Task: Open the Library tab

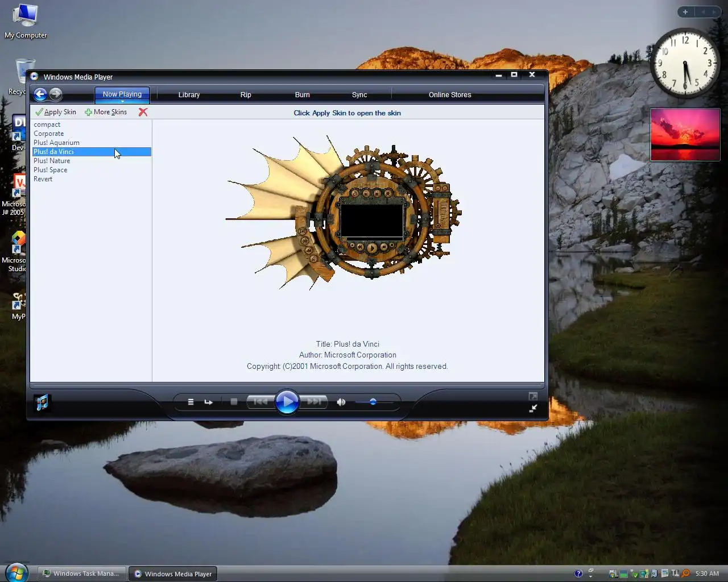Action: (189, 95)
